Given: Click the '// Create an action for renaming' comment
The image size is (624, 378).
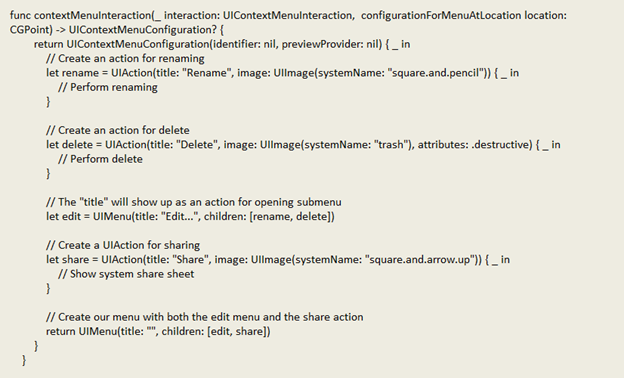Looking at the screenshot, I should [x=125, y=58].
